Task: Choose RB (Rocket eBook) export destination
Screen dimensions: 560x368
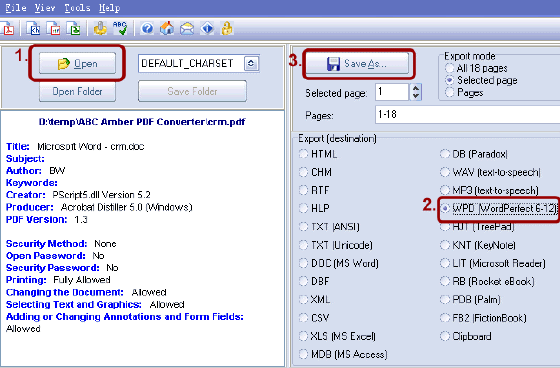Action: pyautogui.click(x=488, y=281)
